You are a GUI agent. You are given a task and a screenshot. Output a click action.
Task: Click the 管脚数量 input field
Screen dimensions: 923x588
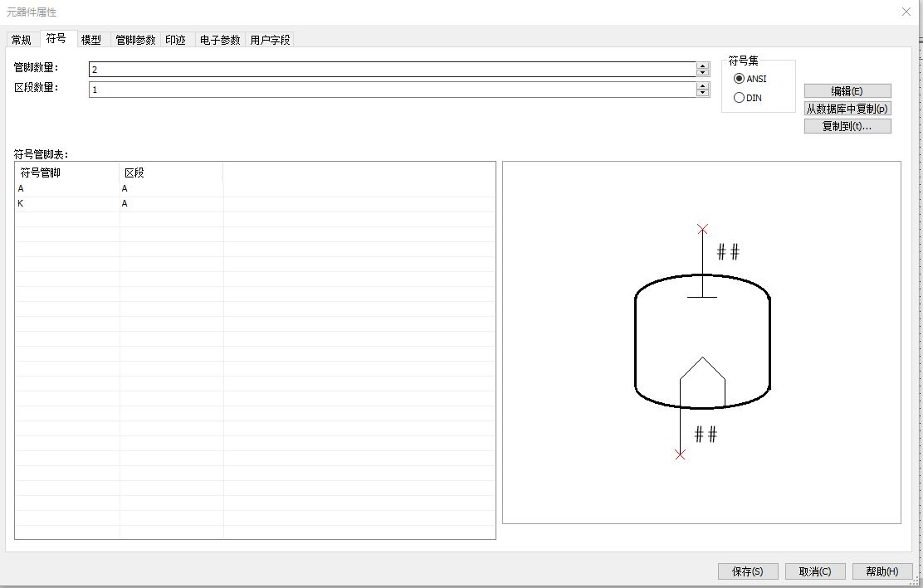tap(392, 70)
